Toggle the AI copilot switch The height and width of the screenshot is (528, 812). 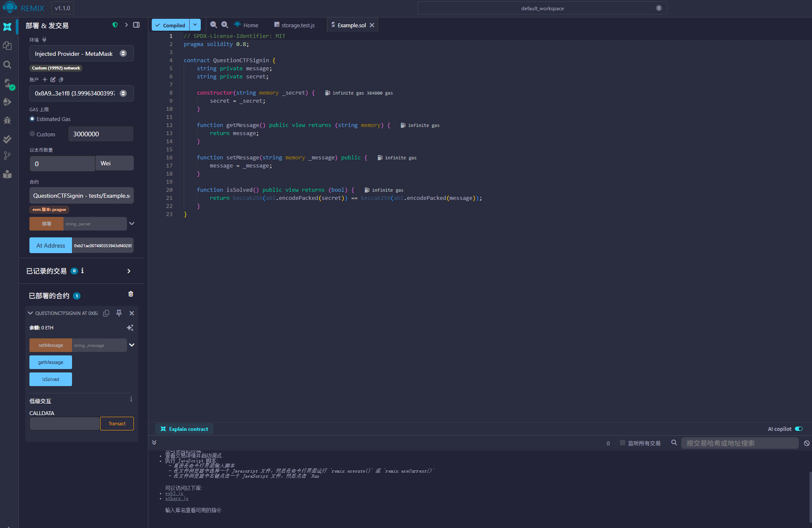(x=799, y=429)
